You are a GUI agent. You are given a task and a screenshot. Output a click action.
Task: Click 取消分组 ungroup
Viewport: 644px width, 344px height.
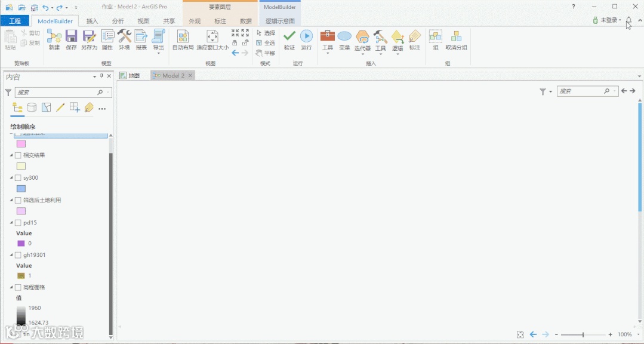click(x=457, y=40)
